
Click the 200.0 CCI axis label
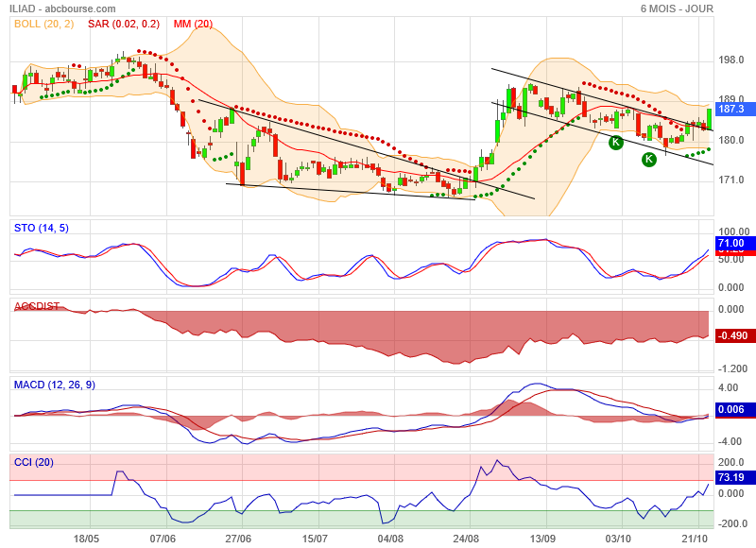point(730,462)
